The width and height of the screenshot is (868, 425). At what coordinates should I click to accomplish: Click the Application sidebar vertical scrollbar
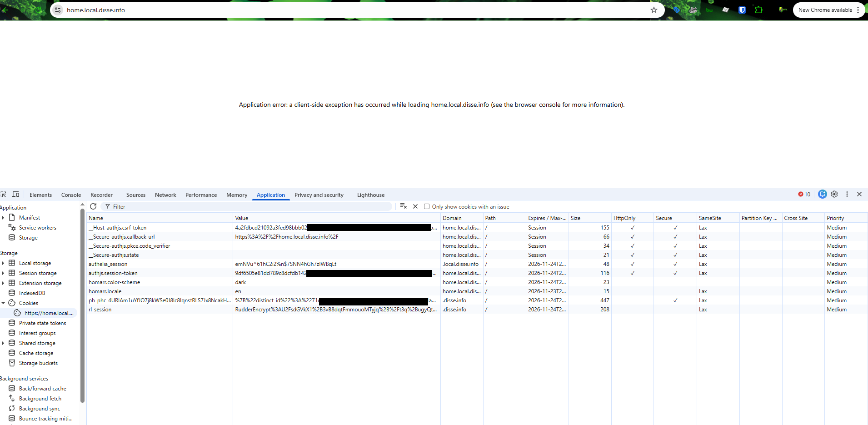pyautogui.click(x=82, y=305)
